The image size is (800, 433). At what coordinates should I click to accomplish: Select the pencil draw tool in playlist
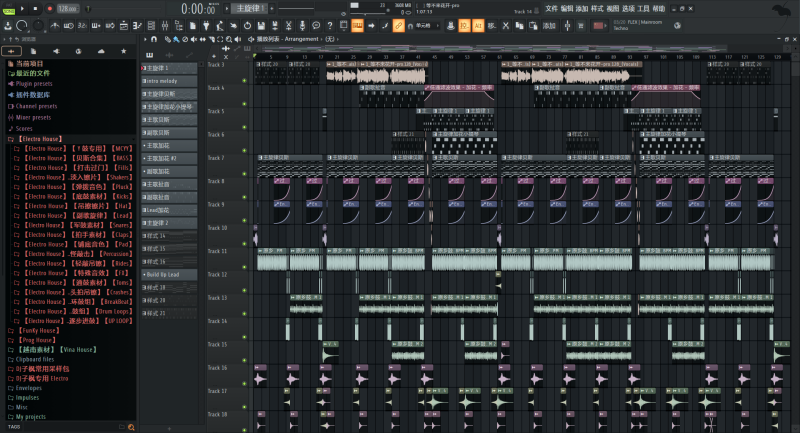coord(167,39)
